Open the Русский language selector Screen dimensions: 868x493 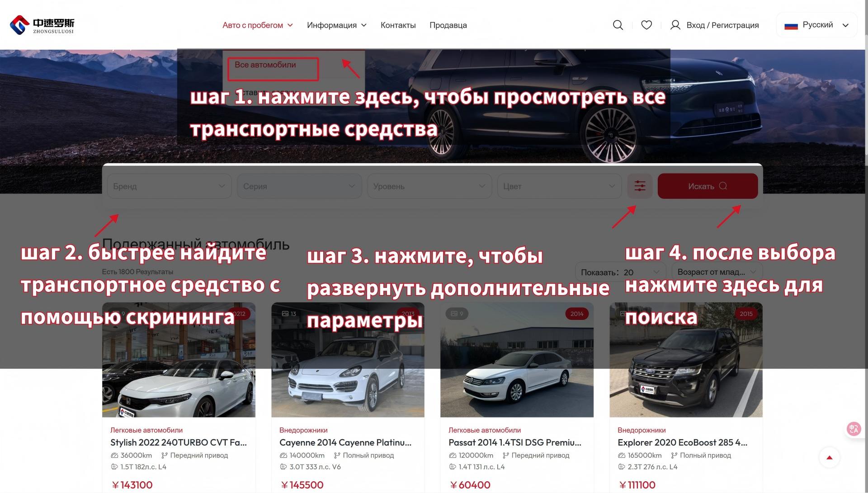[816, 25]
